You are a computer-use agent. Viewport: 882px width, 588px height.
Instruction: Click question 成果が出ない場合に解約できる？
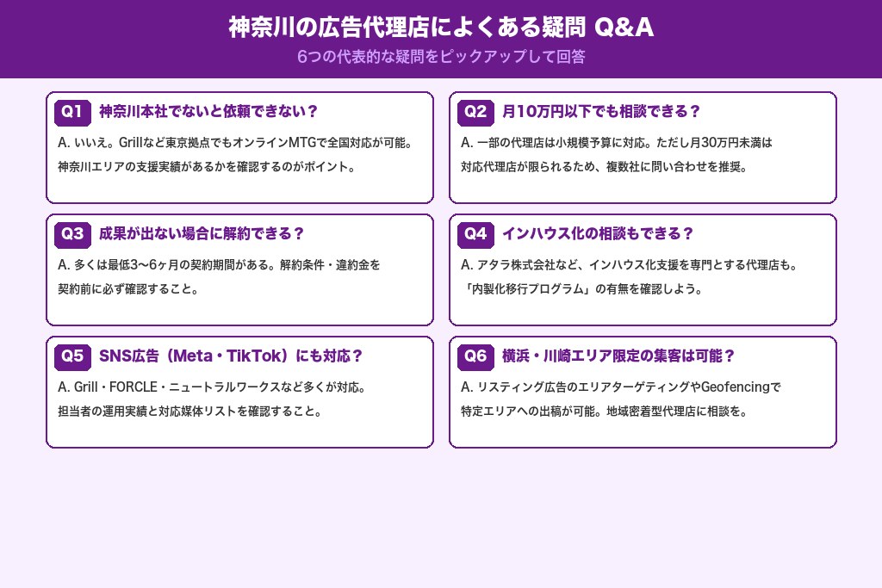[x=202, y=233]
